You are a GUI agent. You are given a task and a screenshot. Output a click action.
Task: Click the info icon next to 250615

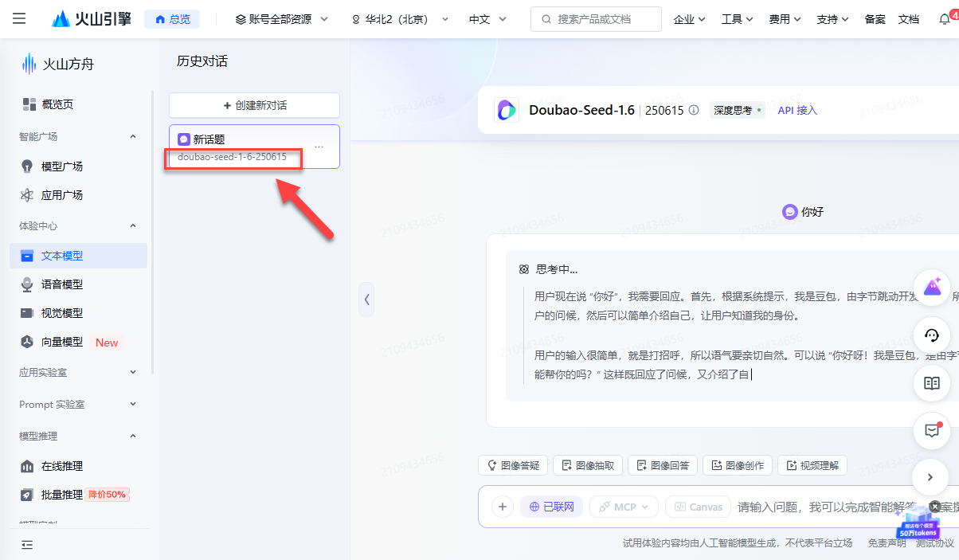[x=694, y=111]
